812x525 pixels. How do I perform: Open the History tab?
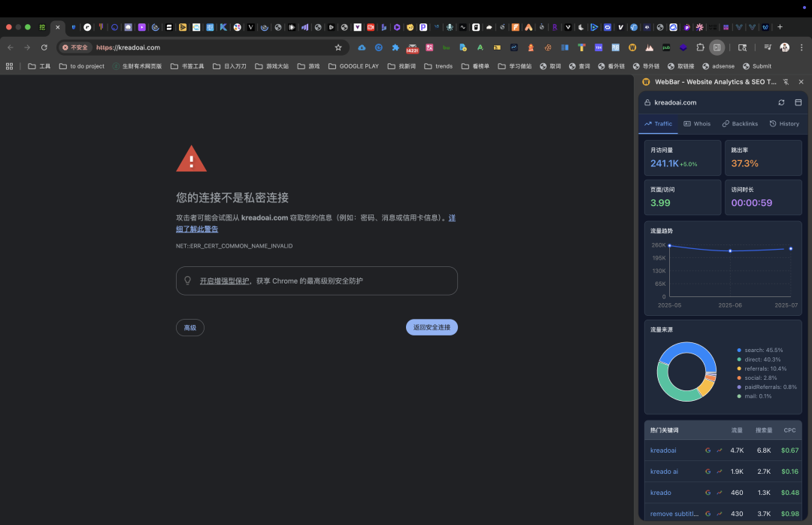pos(784,124)
